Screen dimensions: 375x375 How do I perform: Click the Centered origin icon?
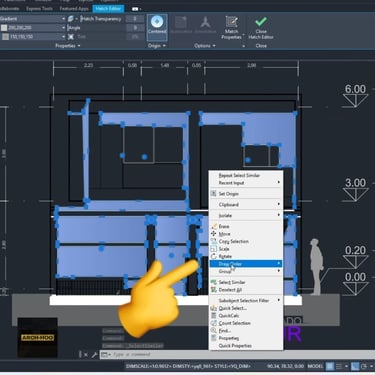pyautogui.click(x=157, y=22)
